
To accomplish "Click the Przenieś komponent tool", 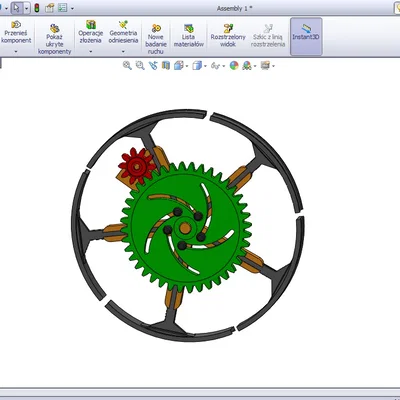I will 16,32.
